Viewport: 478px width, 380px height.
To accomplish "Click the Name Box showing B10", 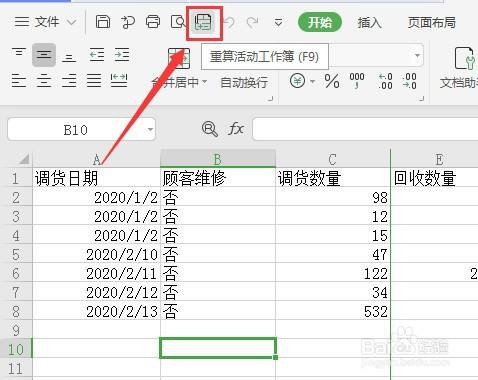I will (76, 130).
